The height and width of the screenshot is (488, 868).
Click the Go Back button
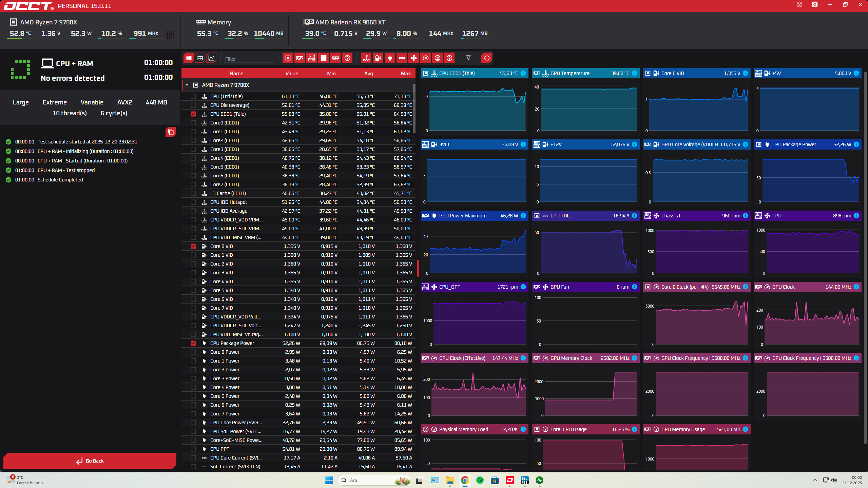90,461
